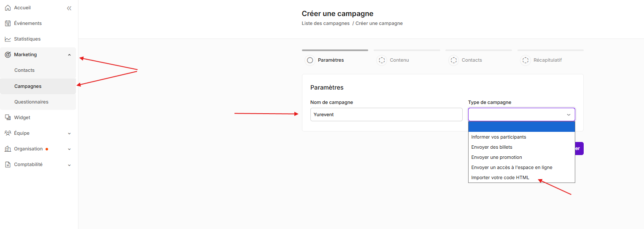The image size is (644, 229).
Task: Click the Créer une campagne breadcrumb text
Action: pyautogui.click(x=379, y=23)
